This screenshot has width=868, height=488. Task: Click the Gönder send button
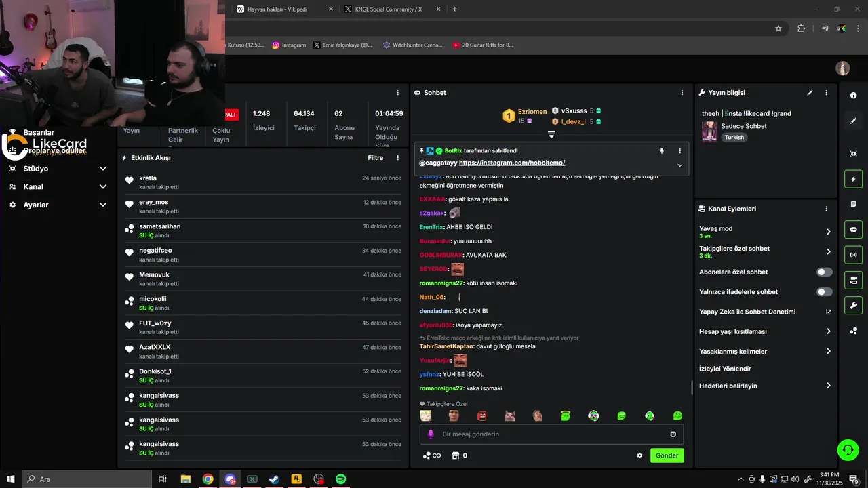coord(667,455)
